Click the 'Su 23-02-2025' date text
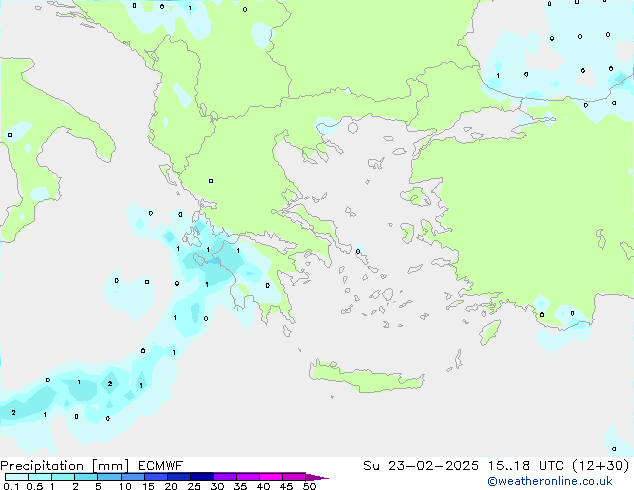 tap(421, 466)
